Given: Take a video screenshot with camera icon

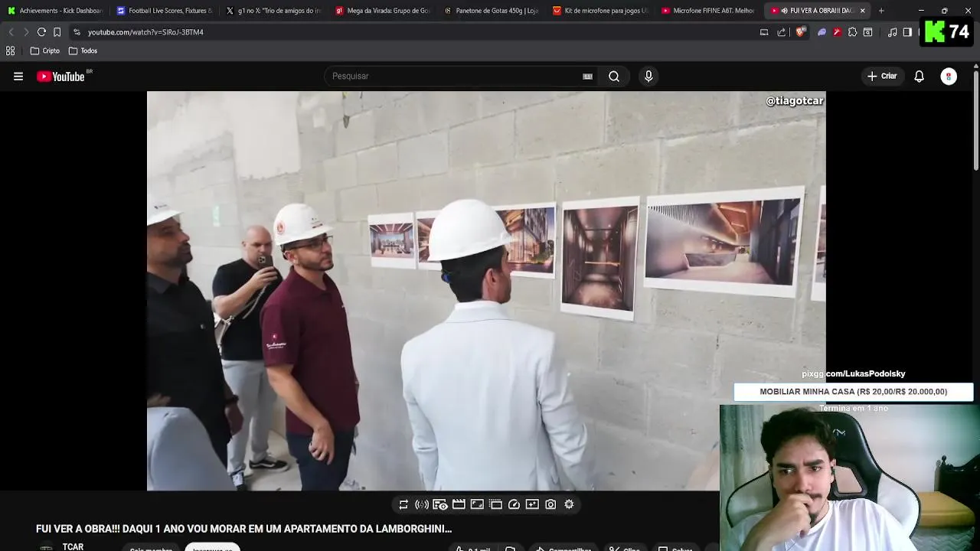Looking at the screenshot, I should (x=550, y=504).
